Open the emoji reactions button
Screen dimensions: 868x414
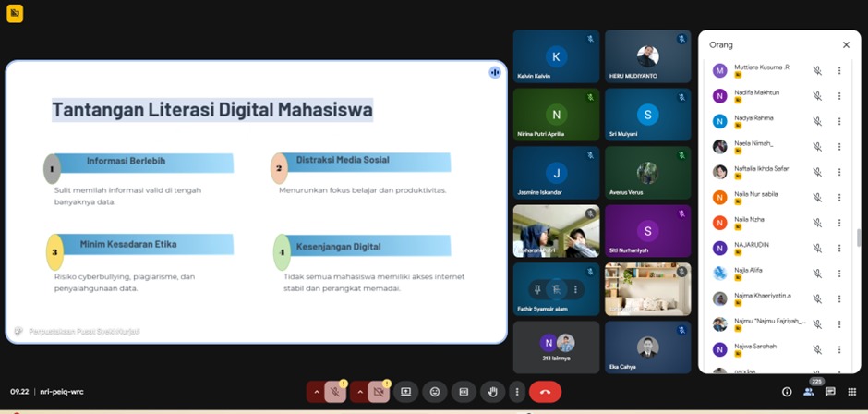(x=435, y=392)
